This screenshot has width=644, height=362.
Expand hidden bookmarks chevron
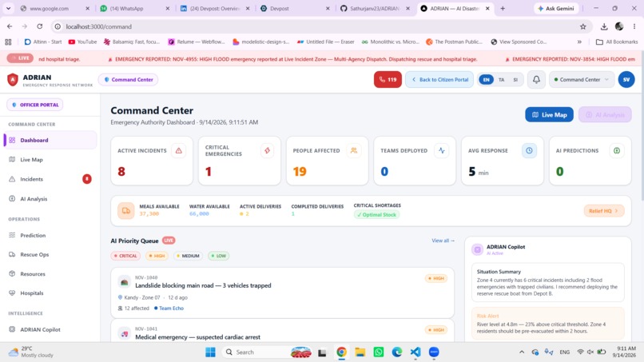click(579, 42)
